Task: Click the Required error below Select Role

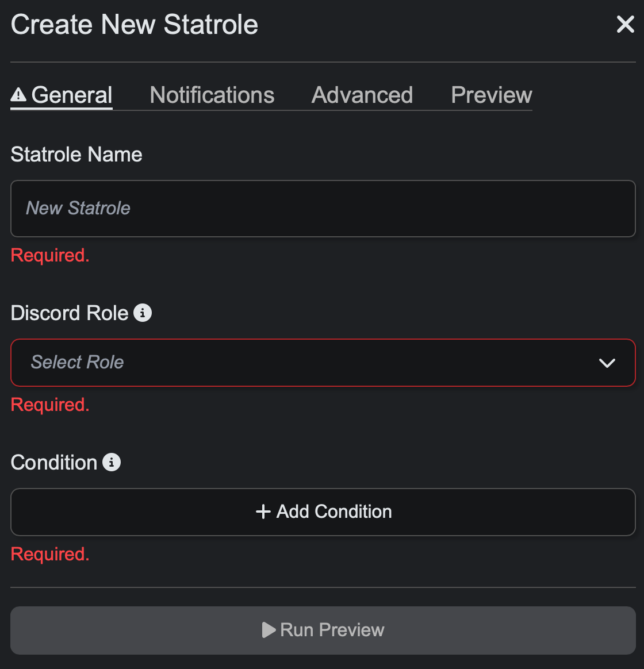Action: coord(50,405)
